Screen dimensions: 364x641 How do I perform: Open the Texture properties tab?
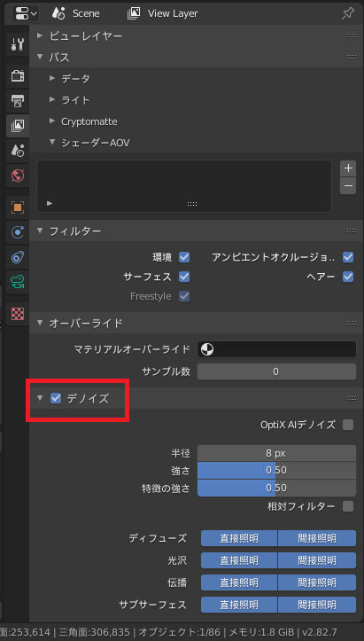pyautogui.click(x=18, y=314)
